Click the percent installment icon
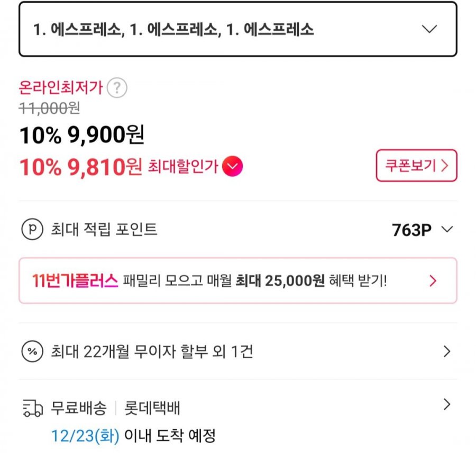 tap(32, 351)
